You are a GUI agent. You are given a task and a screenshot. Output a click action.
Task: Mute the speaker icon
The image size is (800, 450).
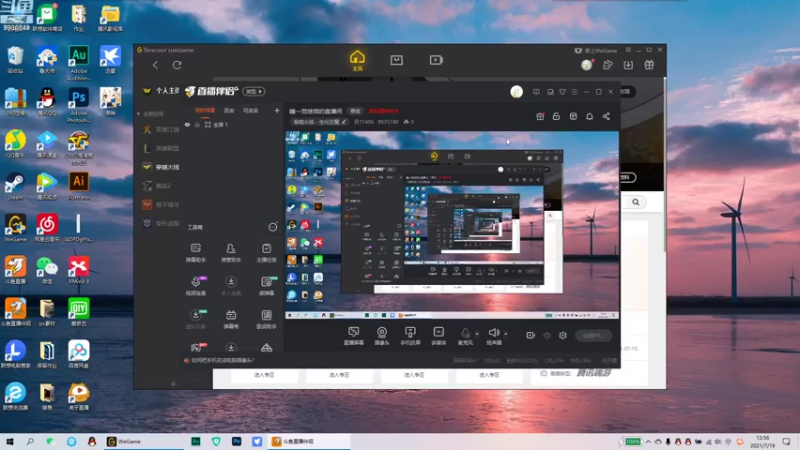tap(493, 335)
